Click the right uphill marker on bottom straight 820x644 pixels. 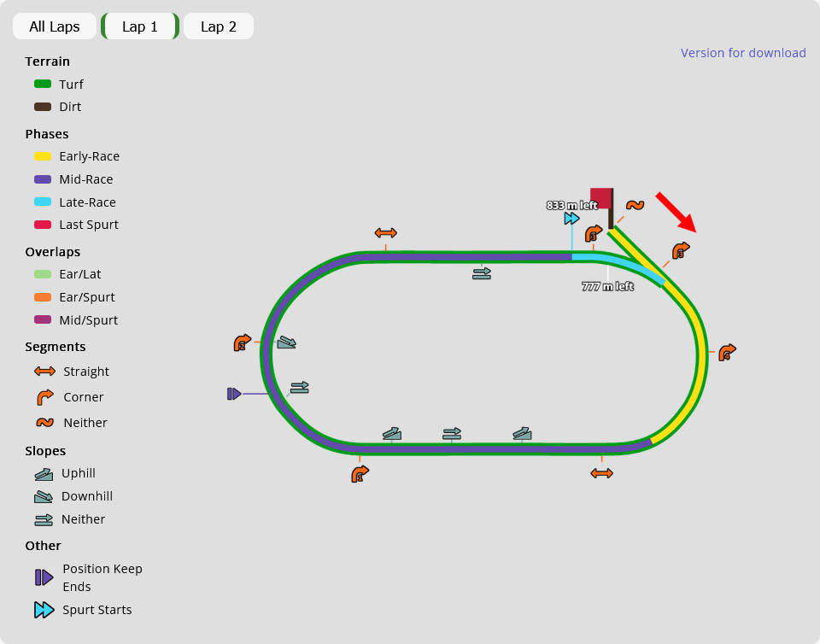522,433
